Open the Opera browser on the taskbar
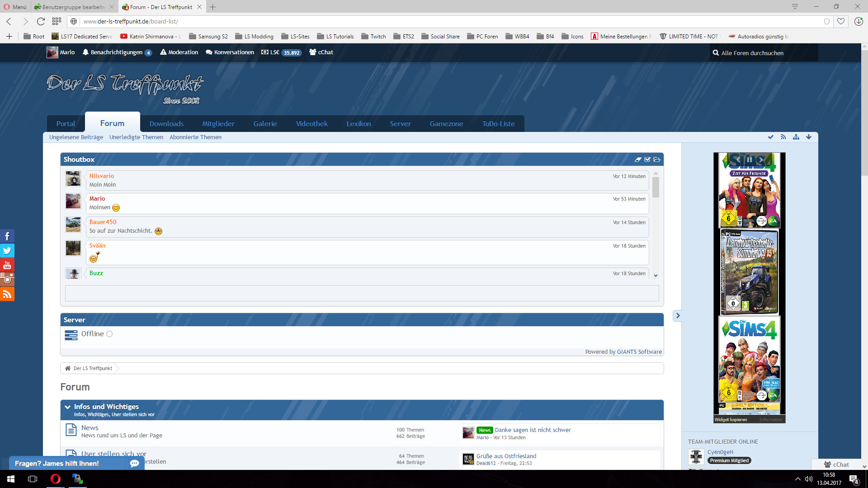This screenshot has width=868, height=488. (x=55, y=479)
